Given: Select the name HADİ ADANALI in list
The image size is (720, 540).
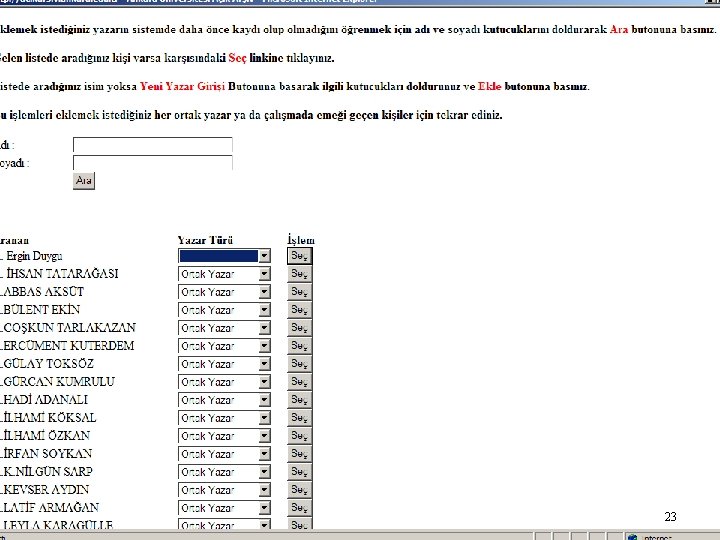Looking at the screenshot, I should tap(45, 399).
